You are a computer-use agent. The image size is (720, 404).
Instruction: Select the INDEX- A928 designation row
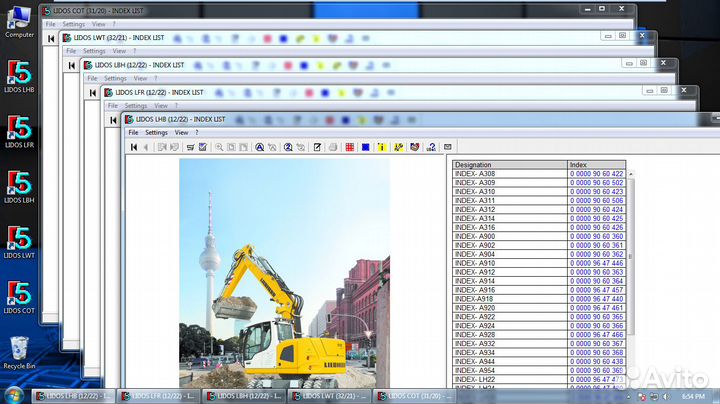[x=510, y=335]
